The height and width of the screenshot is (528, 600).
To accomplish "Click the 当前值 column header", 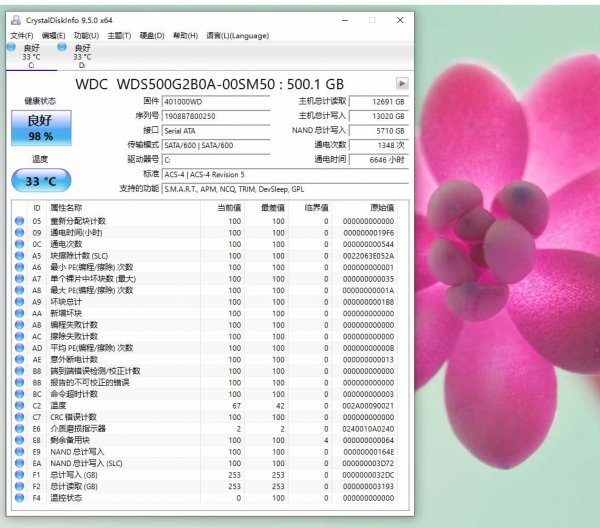I will pyautogui.click(x=229, y=208).
